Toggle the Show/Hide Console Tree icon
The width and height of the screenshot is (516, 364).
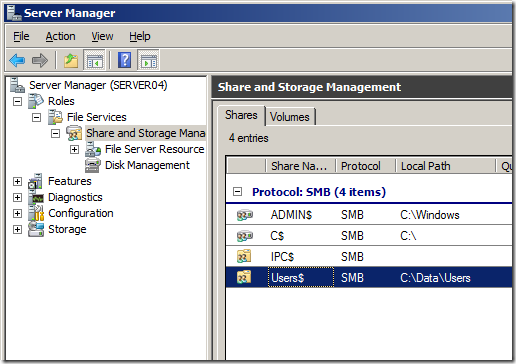(x=95, y=60)
